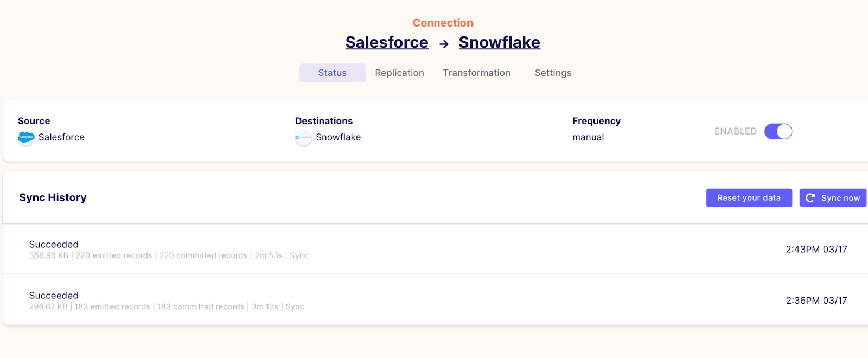Click the Reset your data button
Screen dimensions: 868x358
(x=749, y=198)
